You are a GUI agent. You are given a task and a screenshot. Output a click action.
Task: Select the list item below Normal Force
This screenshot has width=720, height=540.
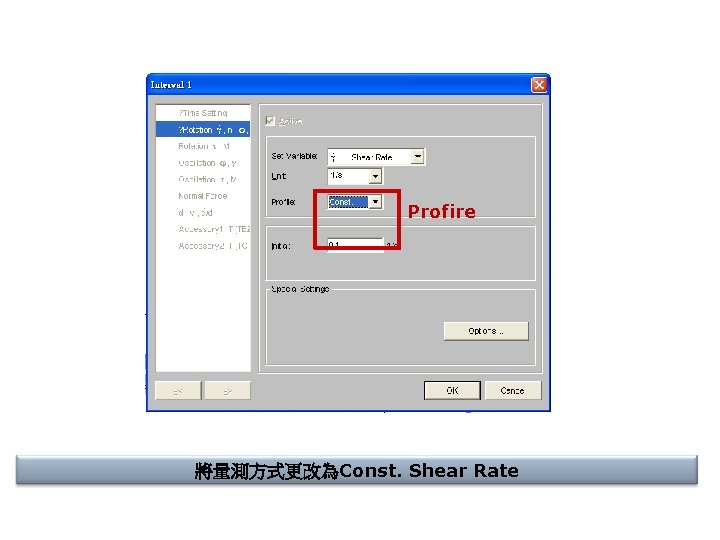(x=203, y=213)
